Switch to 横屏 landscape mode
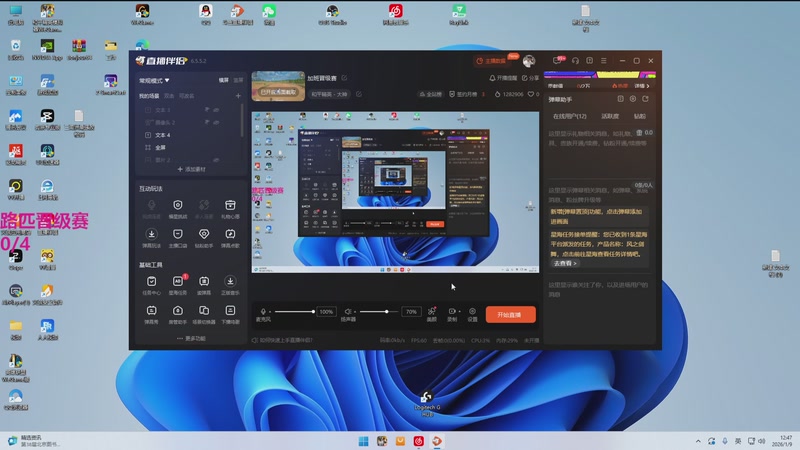The image size is (800, 450). pos(223,80)
